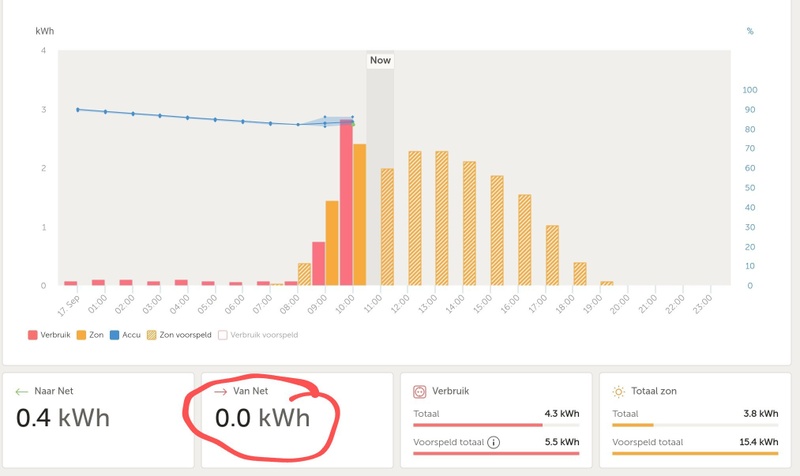The height and width of the screenshot is (476, 800).
Task: Click the 12:00 forecast solar bar
Action: click(x=415, y=218)
